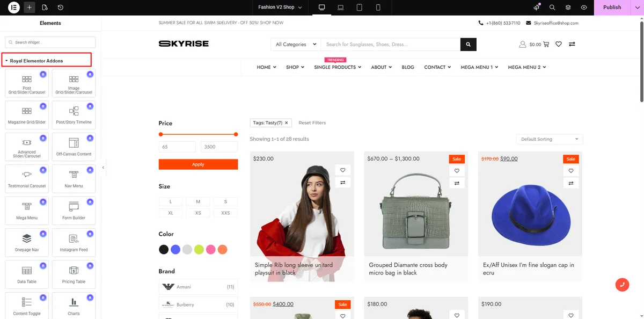
Task: Open the ABOUT menu
Action: (382, 67)
